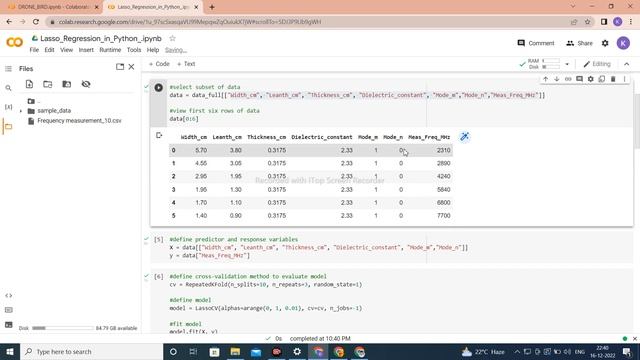Upload a file to session storage

[x=29, y=84]
